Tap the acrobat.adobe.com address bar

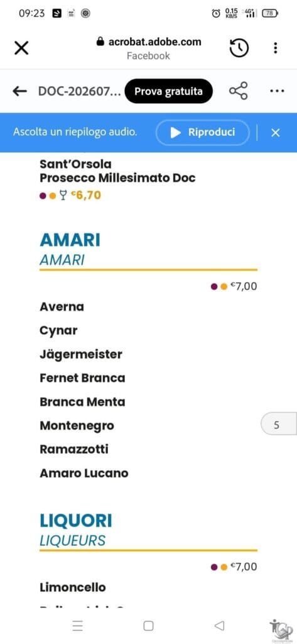[x=148, y=48]
